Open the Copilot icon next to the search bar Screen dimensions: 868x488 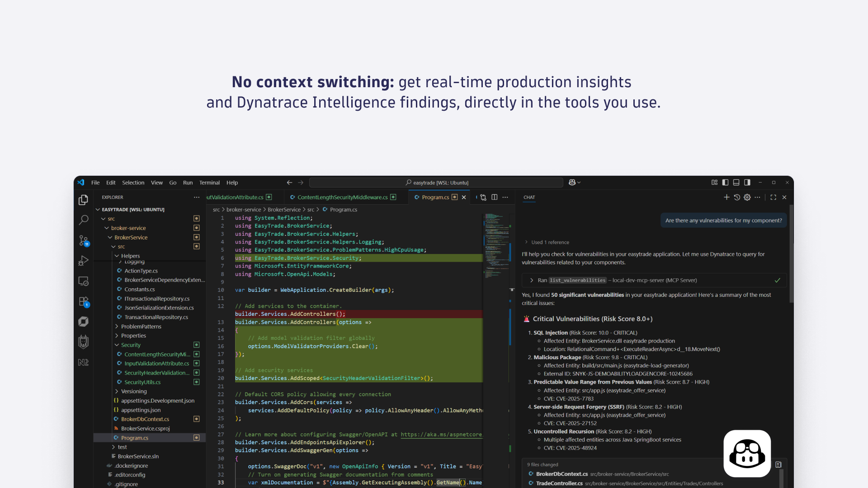(573, 182)
